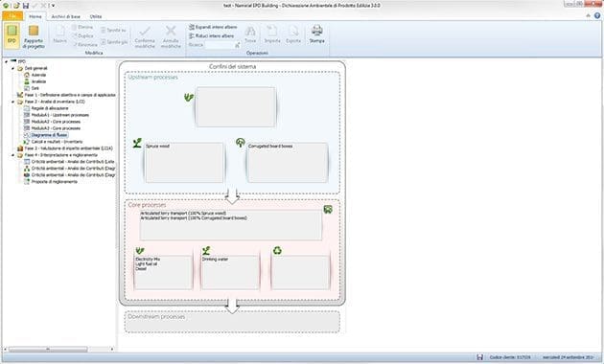Click the tree panel horizontal scrollbar thumb
Viewport: 604px width, 364px height.
click(48, 350)
